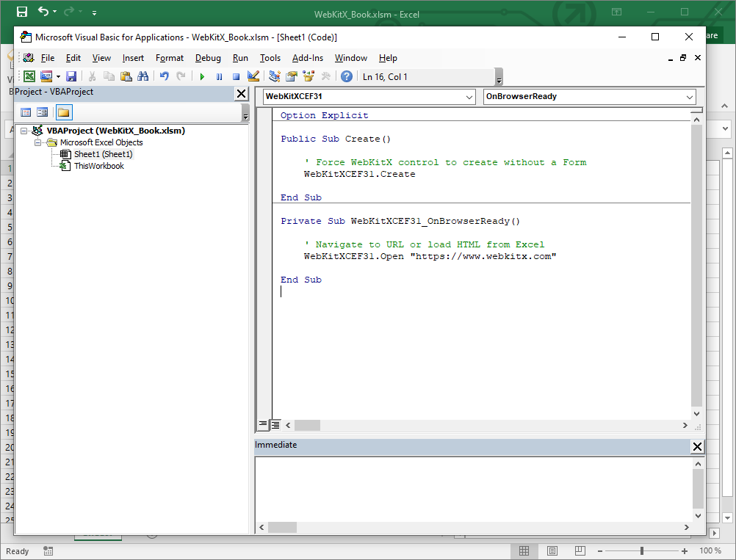Restore the inner code window
This screenshot has height=560, width=736.
(x=683, y=58)
